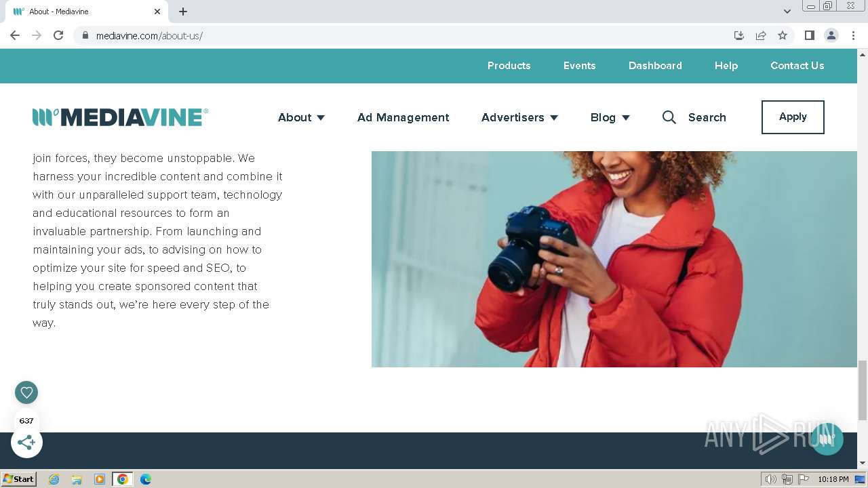This screenshot has width=868, height=488.
Task: Click the browser back arrow
Action: click(x=15, y=35)
